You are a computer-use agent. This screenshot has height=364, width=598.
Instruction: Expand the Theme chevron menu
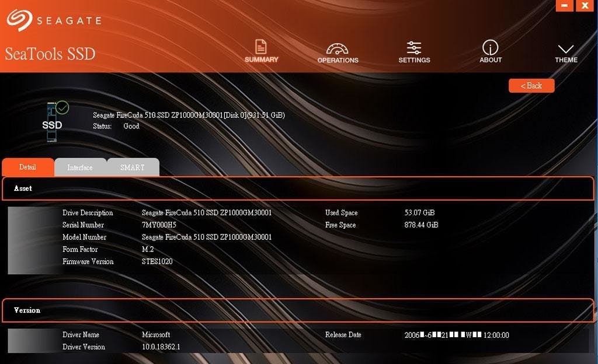pyautogui.click(x=566, y=53)
